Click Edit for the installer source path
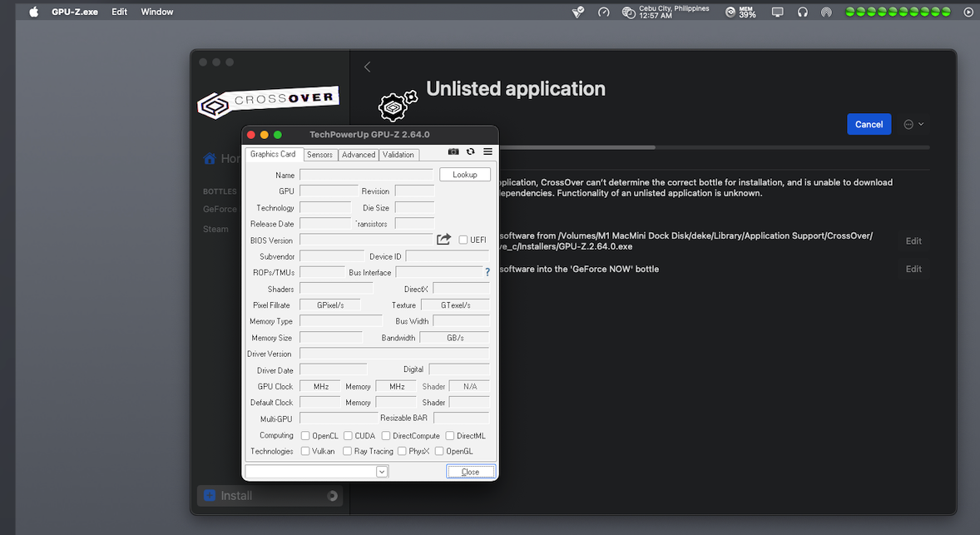This screenshot has height=535, width=980. tap(913, 240)
